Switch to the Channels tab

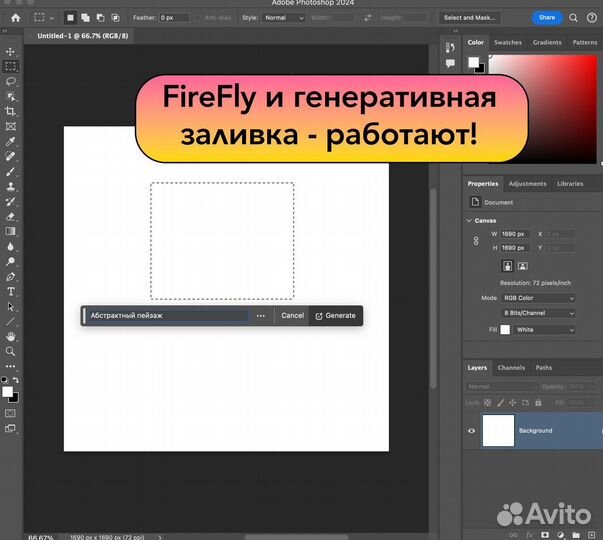(x=511, y=368)
